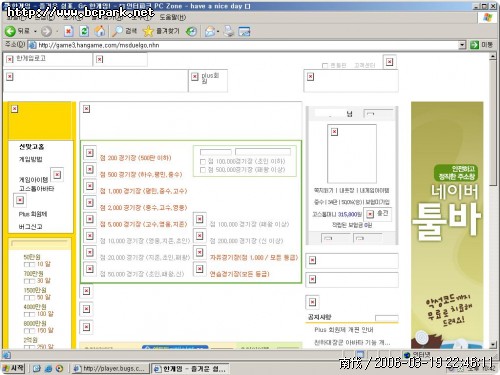Viewport: 500px width, 375px height.
Task: Refresh the page using green arrows icon
Action: [x=84, y=31]
